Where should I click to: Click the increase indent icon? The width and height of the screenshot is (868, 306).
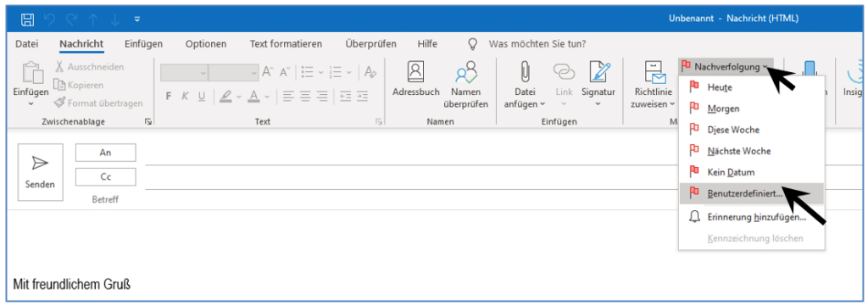tap(362, 97)
